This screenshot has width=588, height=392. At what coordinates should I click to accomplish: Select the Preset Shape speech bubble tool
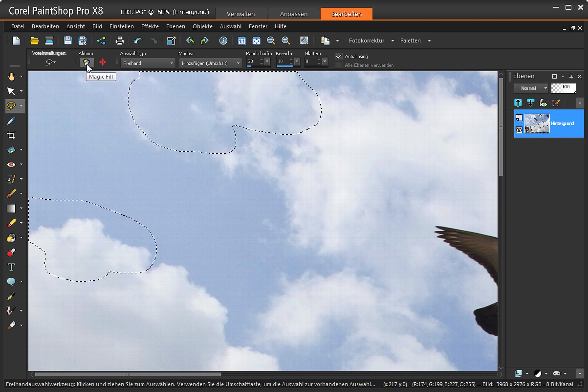pos(11,282)
